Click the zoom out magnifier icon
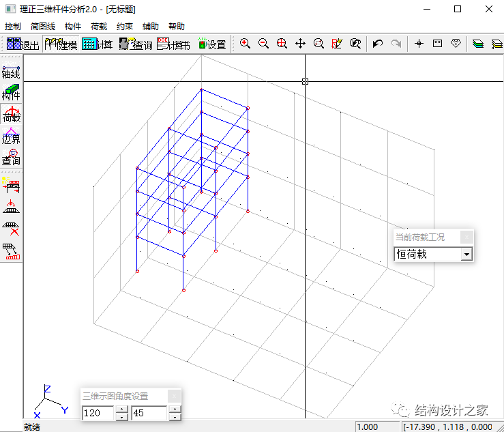 pos(263,44)
